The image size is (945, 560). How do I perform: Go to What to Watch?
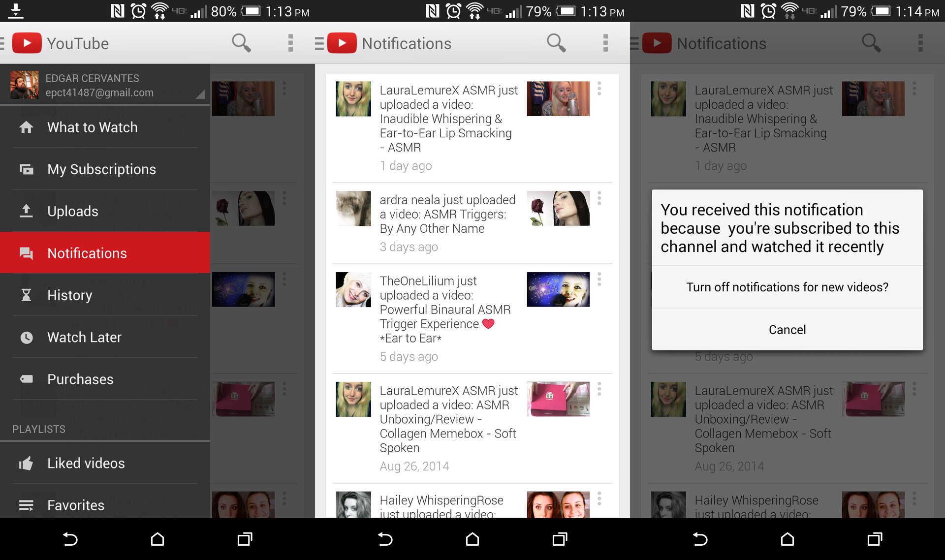tap(93, 127)
